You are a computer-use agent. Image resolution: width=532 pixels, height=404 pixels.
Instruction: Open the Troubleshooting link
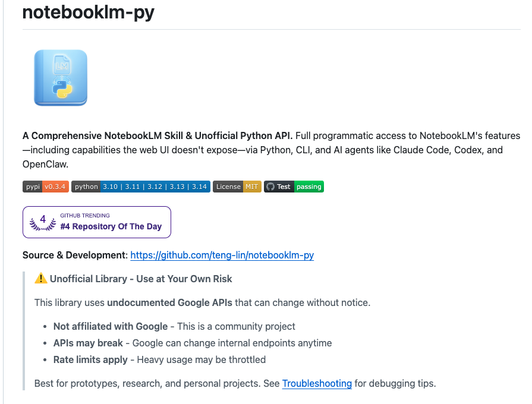pyautogui.click(x=317, y=383)
